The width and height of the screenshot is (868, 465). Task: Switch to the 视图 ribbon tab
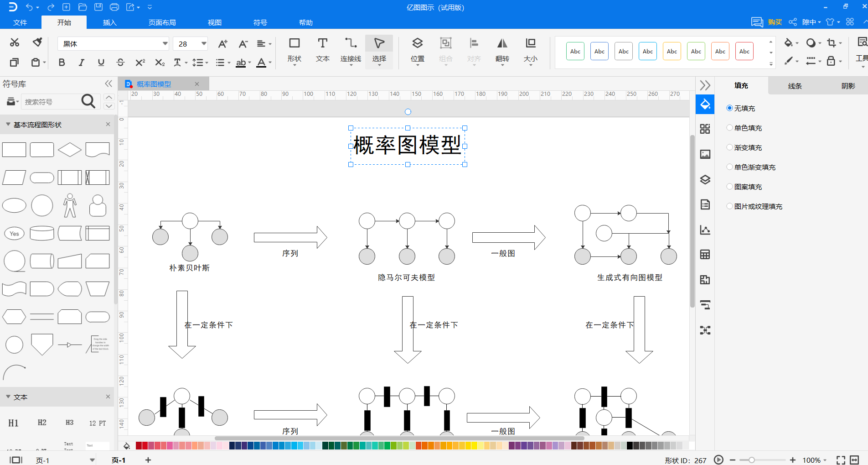pyautogui.click(x=214, y=22)
